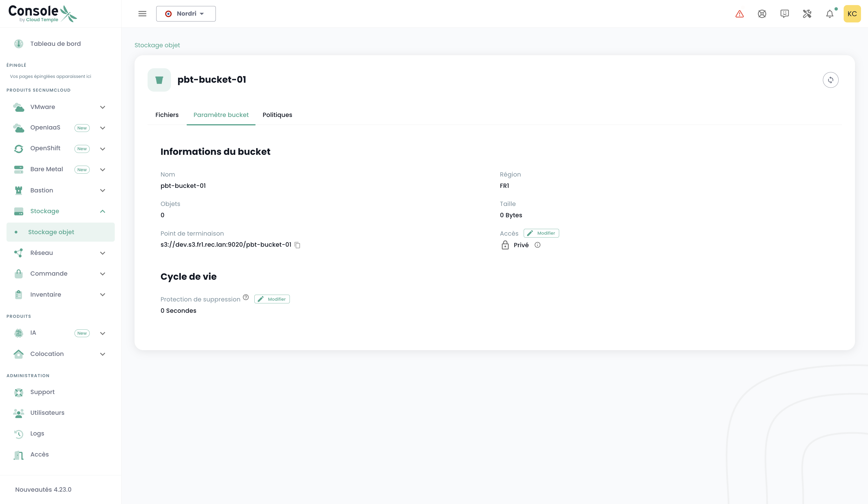Click help icon beside Protection de suppression
The height and width of the screenshot is (504, 868).
click(246, 297)
